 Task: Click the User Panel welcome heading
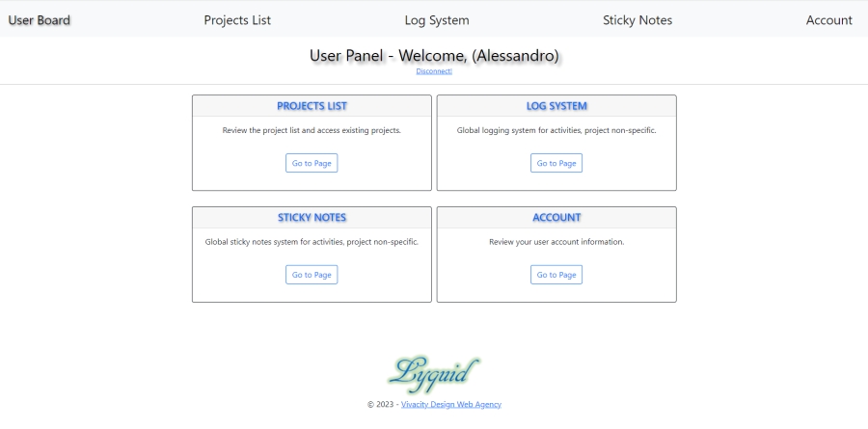tap(434, 56)
